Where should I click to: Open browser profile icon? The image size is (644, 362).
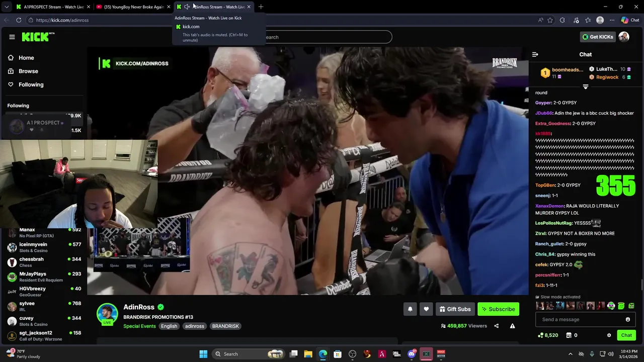(x=600, y=20)
